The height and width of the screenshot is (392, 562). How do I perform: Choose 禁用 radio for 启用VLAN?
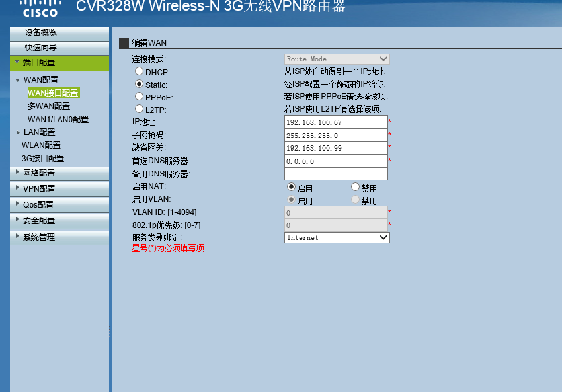[355, 200]
